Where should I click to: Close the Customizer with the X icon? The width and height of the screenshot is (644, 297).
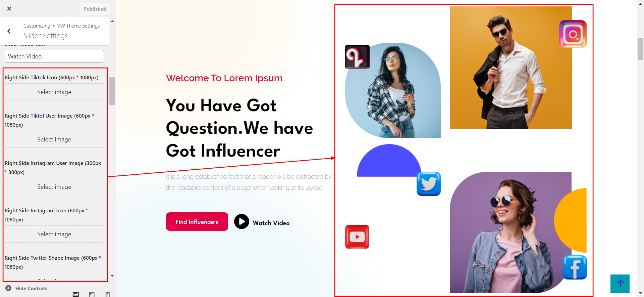(x=9, y=9)
